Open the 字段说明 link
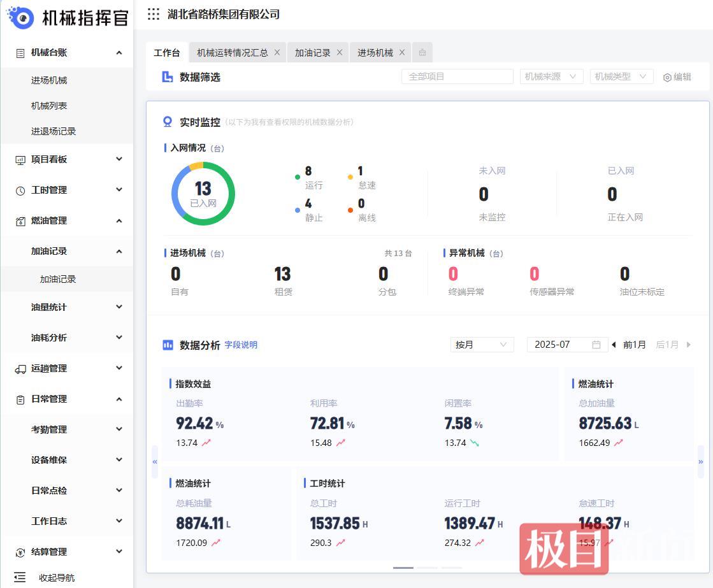Screen dimensions: 713x588 241,345
